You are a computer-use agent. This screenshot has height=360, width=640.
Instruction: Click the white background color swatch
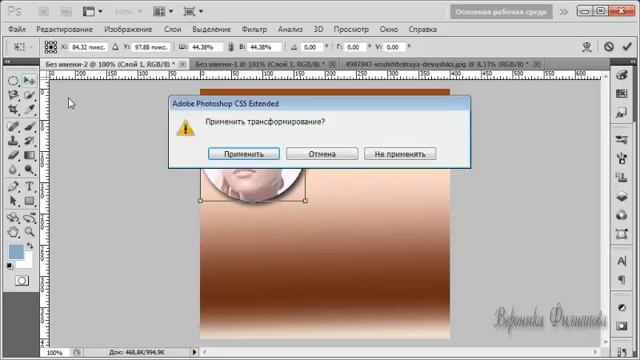(27, 263)
